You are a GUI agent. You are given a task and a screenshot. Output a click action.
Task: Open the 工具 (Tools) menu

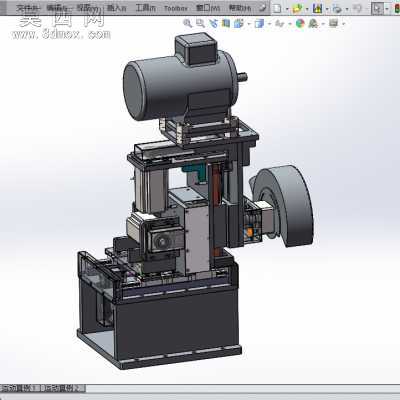(146, 8)
